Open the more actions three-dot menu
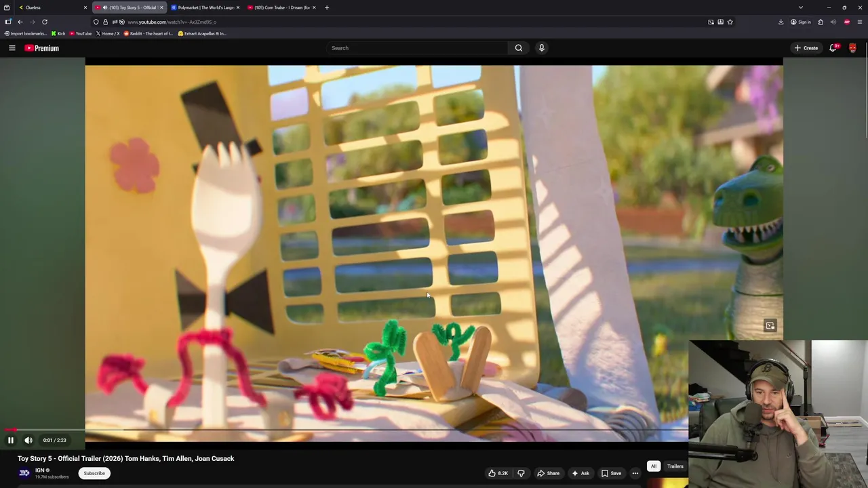868x488 pixels. coord(635,473)
